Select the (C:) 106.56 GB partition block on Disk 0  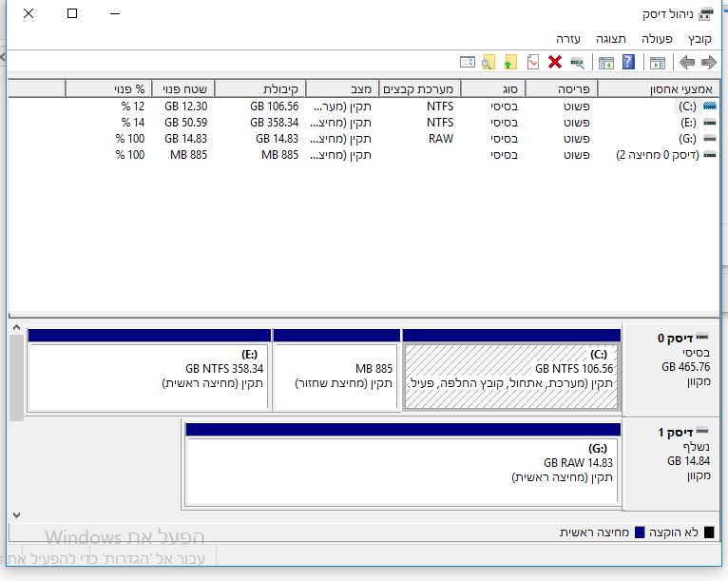pyautogui.click(x=511, y=370)
